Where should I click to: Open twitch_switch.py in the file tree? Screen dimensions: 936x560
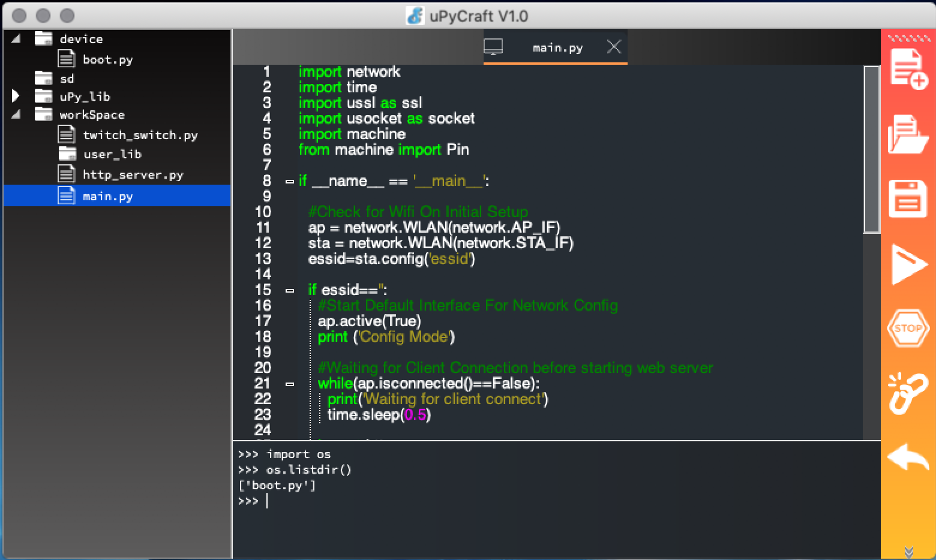[x=140, y=135]
